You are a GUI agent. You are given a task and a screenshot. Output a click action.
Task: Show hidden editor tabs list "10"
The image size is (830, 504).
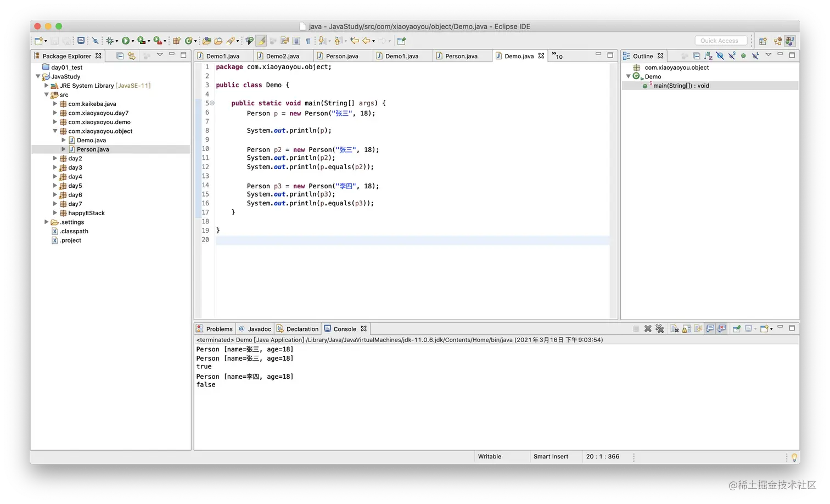click(557, 55)
